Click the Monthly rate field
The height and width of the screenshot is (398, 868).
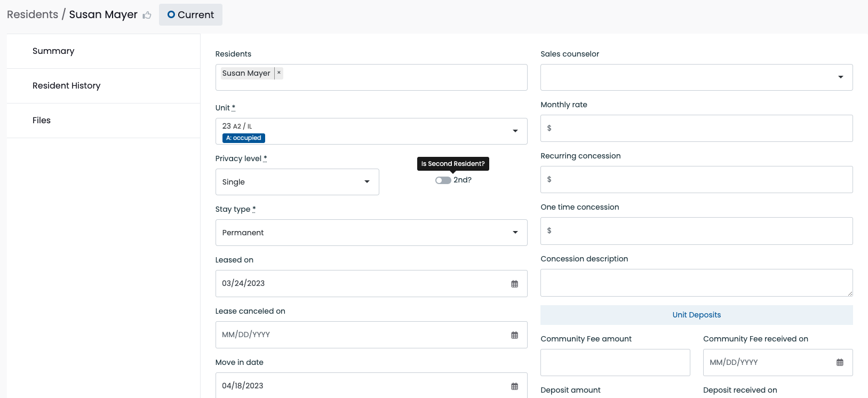(696, 129)
